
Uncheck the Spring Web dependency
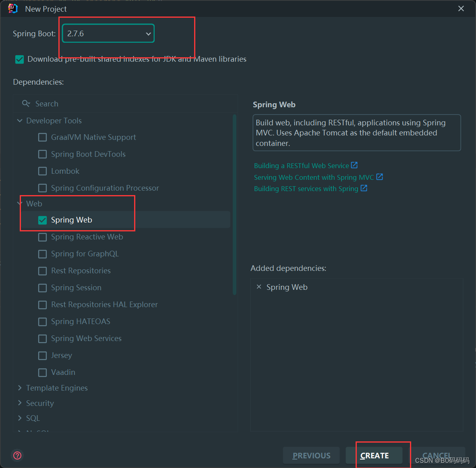click(43, 220)
